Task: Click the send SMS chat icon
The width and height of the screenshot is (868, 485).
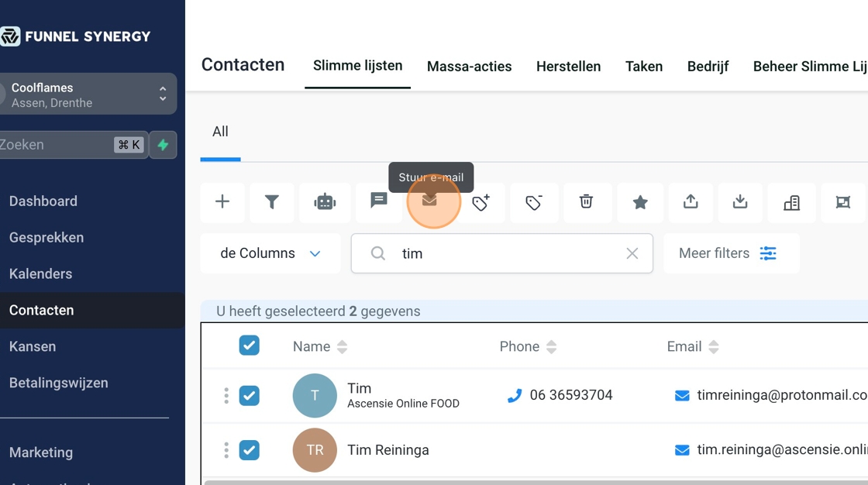Action: pos(378,201)
